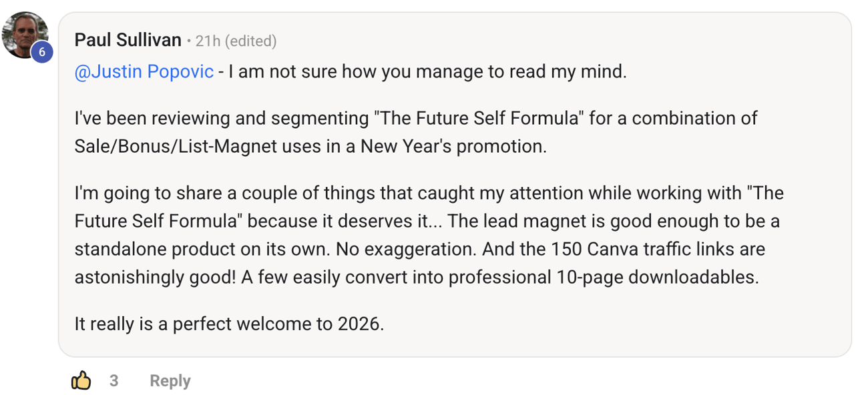Click the @Justin Popovic mention
This screenshot has height=395, width=868.
(144, 71)
